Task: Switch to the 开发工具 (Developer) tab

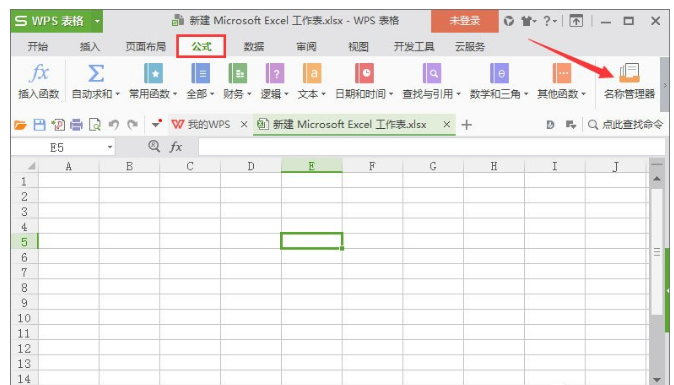Action: [414, 46]
